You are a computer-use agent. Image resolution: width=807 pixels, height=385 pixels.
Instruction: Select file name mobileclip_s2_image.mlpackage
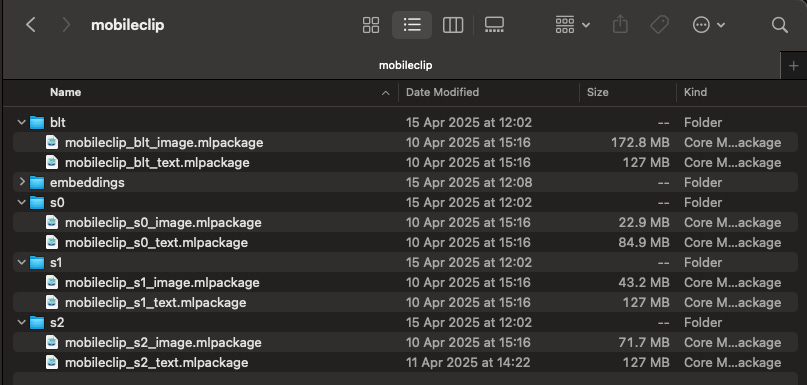(163, 342)
